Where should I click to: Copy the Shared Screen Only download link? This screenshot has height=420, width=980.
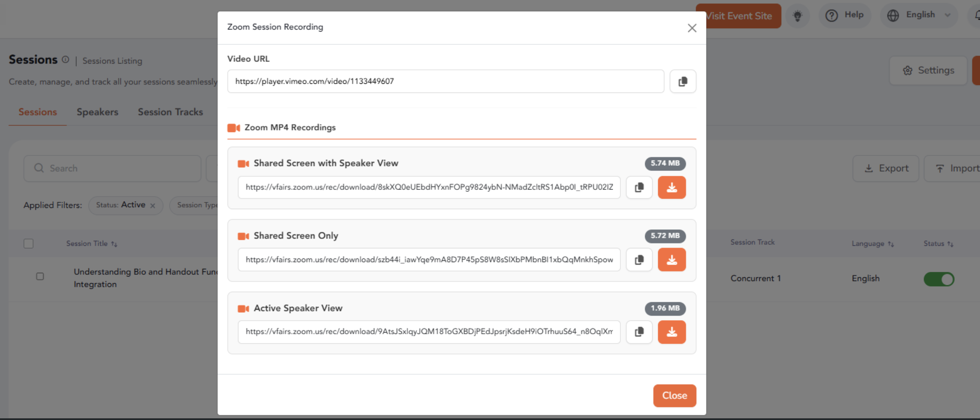(639, 260)
